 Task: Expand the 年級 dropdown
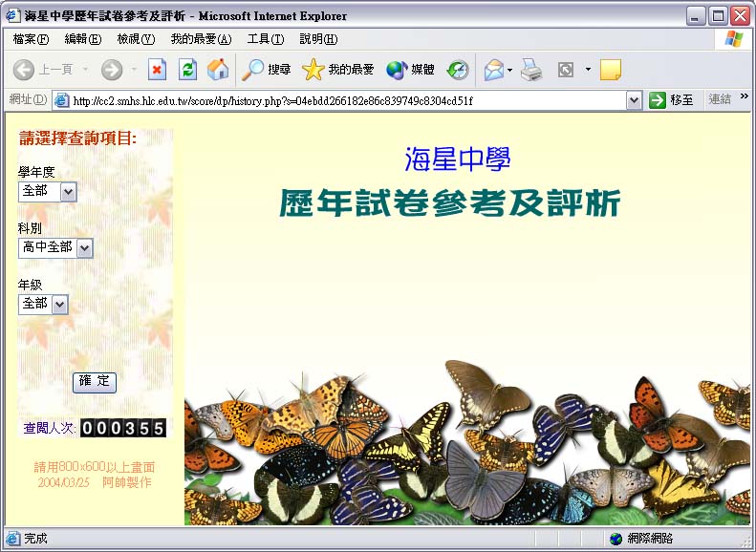[59, 305]
